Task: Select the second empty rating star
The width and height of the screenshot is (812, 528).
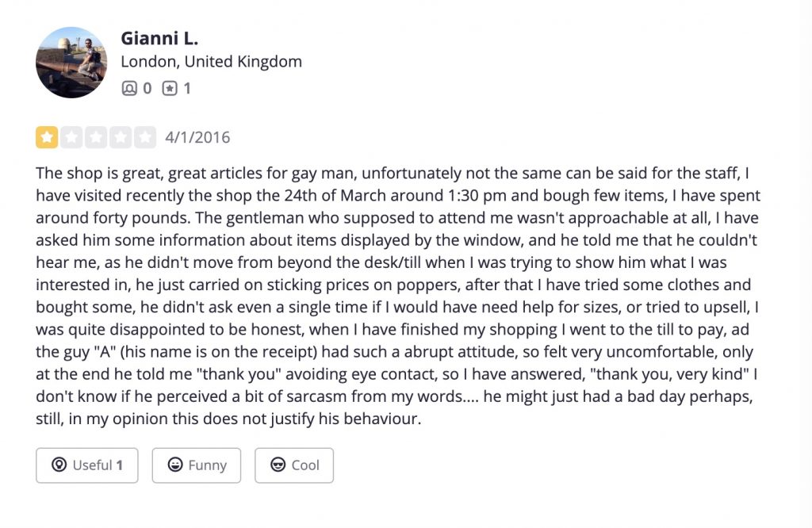Action: [x=71, y=137]
